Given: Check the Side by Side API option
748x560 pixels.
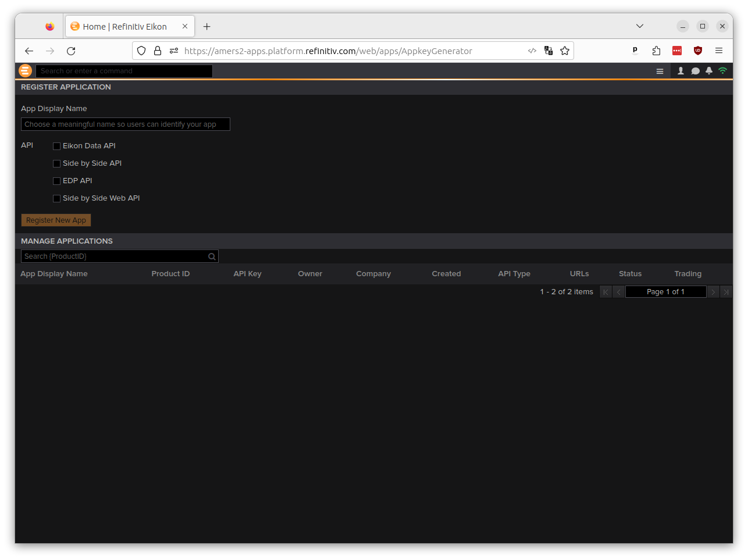Looking at the screenshot, I should (x=57, y=164).
